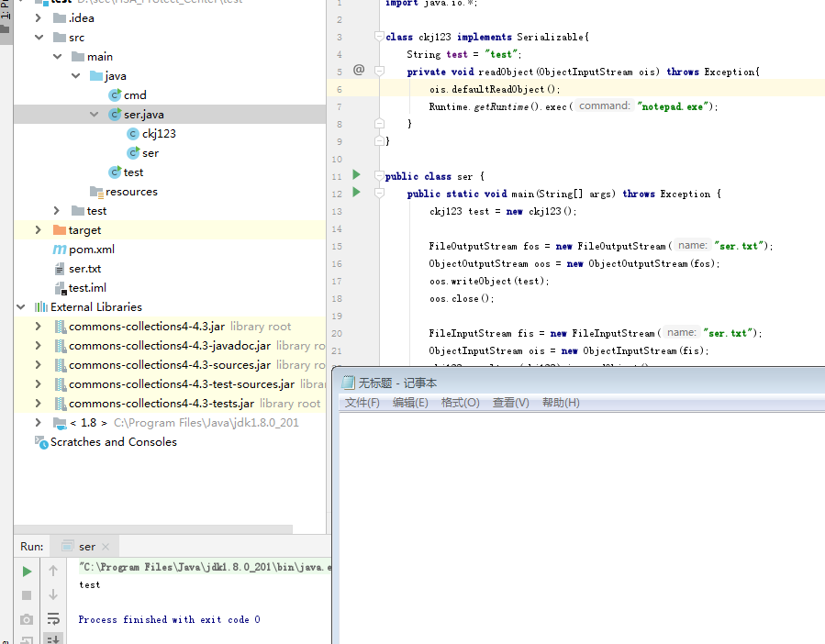Rerun the ser application in Run panel
Viewport: 825px width, 644px height.
pyautogui.click(x=27, y=570)
